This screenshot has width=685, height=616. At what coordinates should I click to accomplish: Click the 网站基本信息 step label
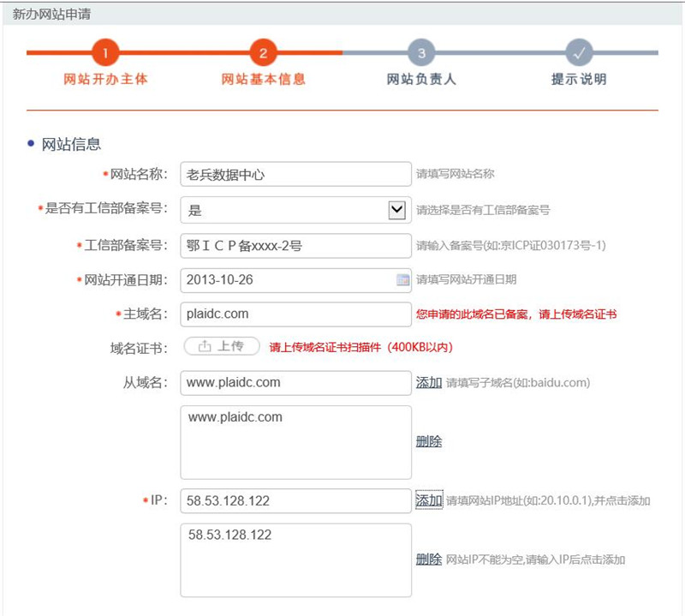tap(264, 79)
